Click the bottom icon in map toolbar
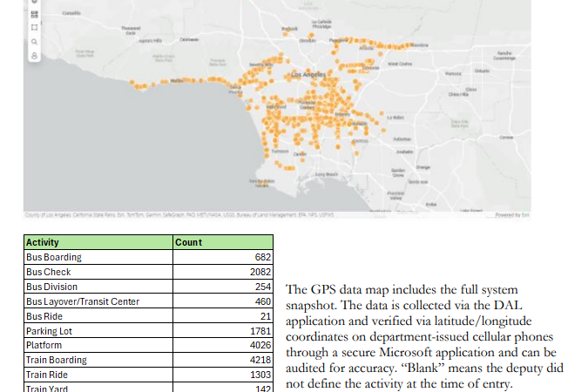Screen dimensions: 568x392 (x=34, y=56)
